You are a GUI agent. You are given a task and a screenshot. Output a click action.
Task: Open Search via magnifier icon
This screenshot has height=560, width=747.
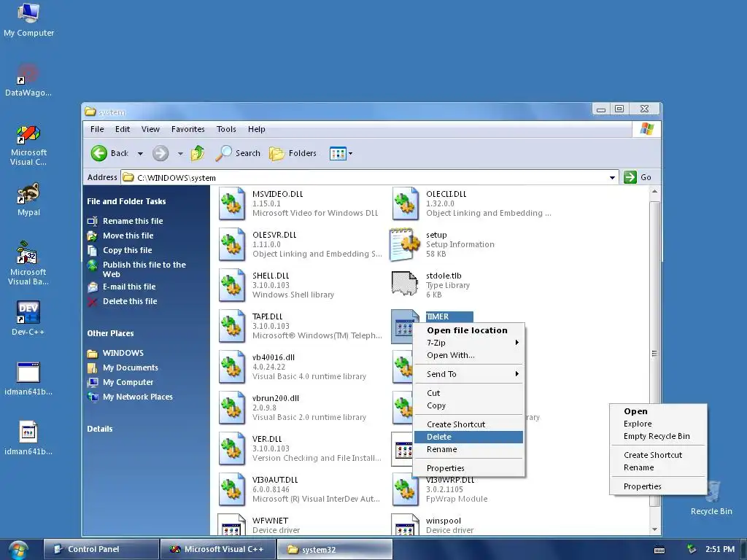223,153
